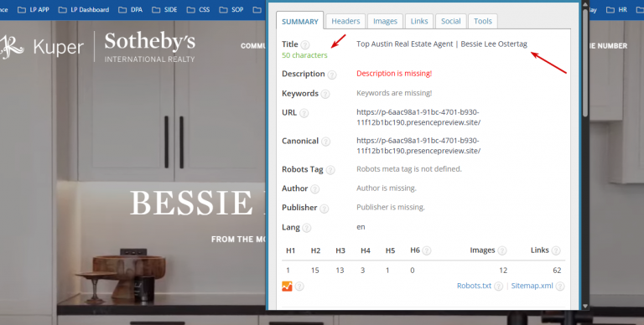
Task: Click the 'Description is missing!' warning
Action: tap(394, 74)
